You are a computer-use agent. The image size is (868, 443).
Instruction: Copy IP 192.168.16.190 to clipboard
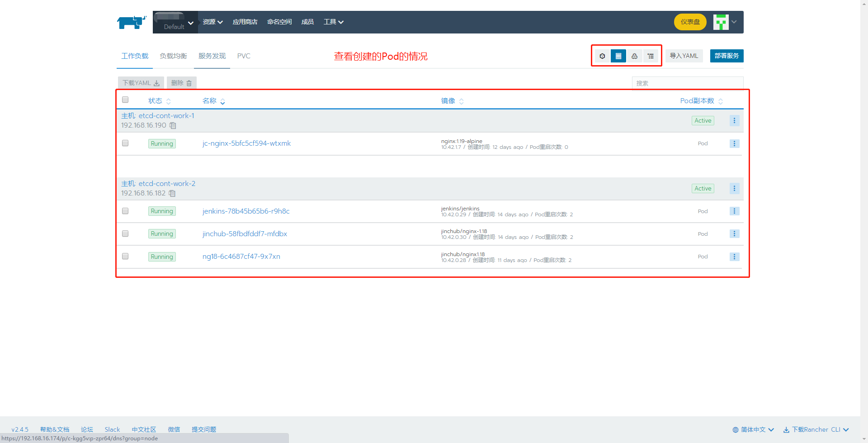[x=173, y=125]
